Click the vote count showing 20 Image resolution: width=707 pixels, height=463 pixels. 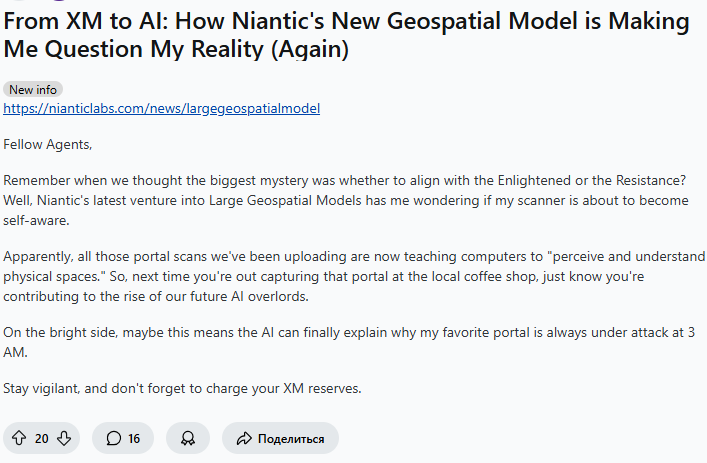point(41,438)
